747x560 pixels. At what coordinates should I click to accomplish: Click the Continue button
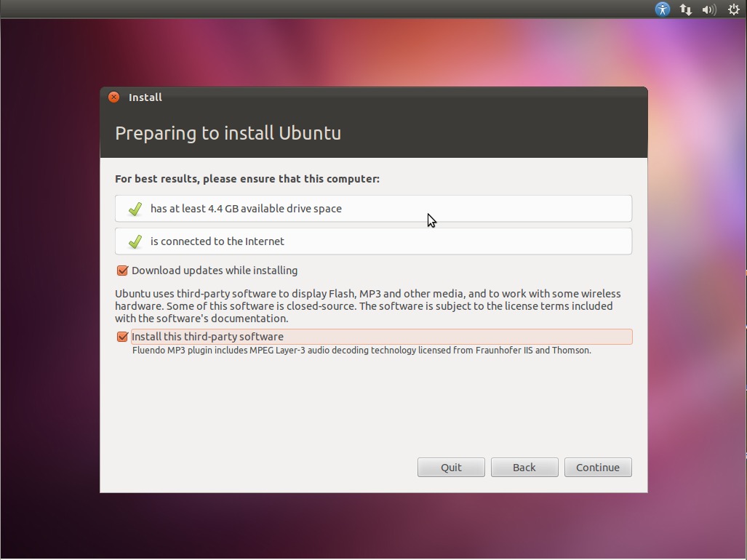point(598,467)
